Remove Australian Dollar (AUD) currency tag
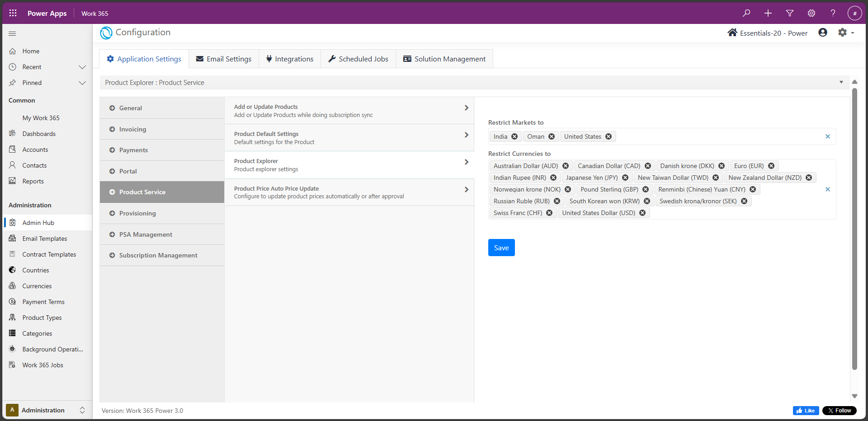This screenshot has width=868, height=421. pos(566,166)
